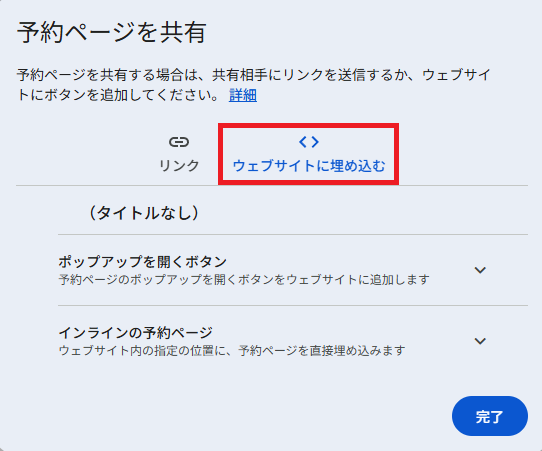Click the ポップアップを開くボタン heading
The height and width of the screenshot is (451, 542).
pos(142,262)
